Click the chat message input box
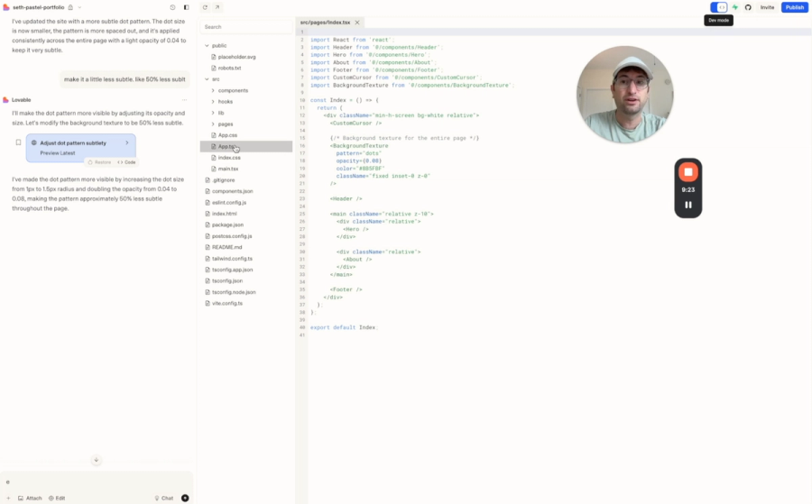This screenshot has width=812, height=504. (x=97, y=481)
